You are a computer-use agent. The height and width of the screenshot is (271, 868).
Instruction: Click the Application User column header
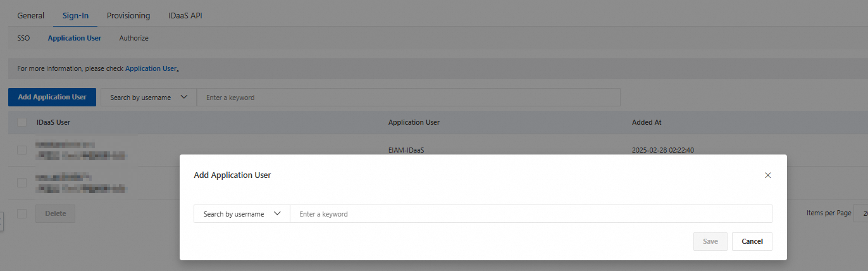[414, 122]
